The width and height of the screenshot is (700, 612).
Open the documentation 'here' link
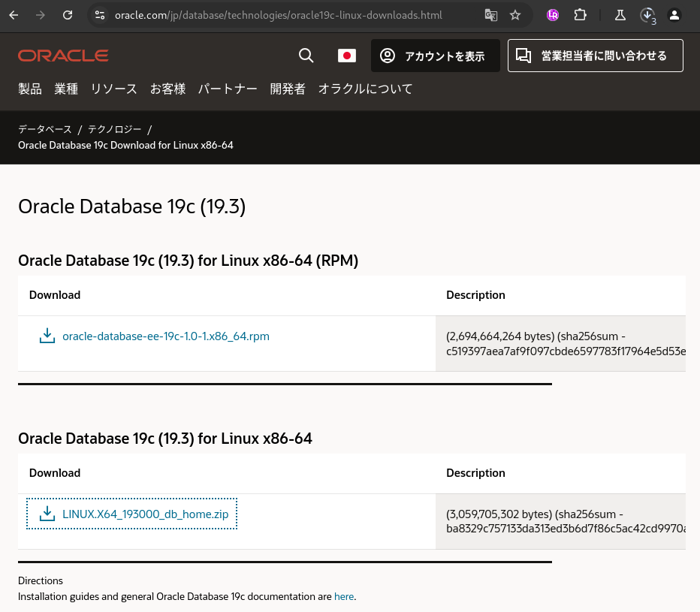coord(344,595)
